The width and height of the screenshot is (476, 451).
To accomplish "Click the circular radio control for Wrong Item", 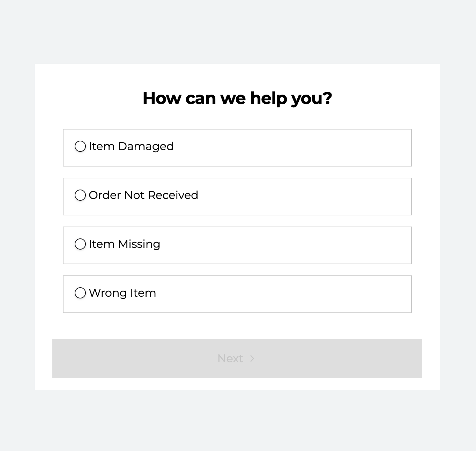I will [x=80, y=293].
